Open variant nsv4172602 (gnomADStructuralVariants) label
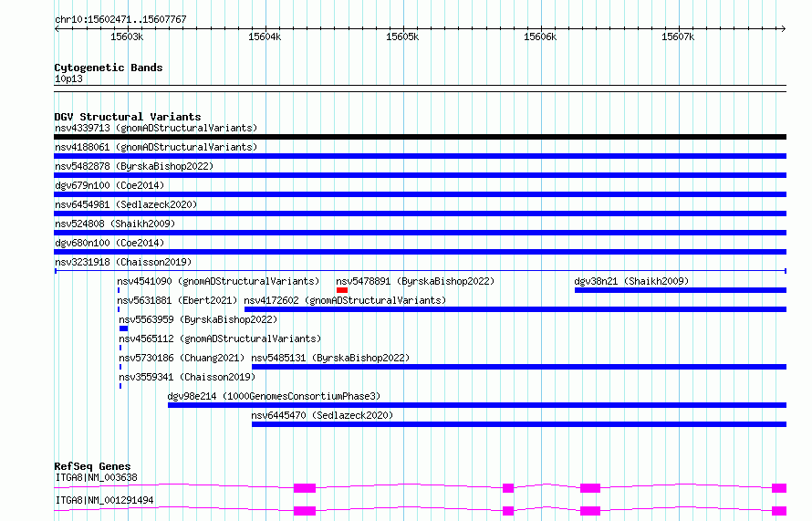This screenshot has height=521, width=812. 345,300
